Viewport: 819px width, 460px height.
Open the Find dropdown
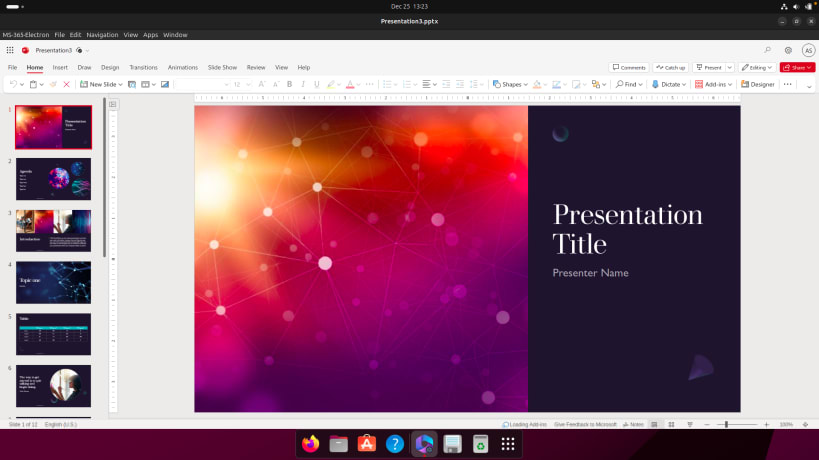click(640, 85)
